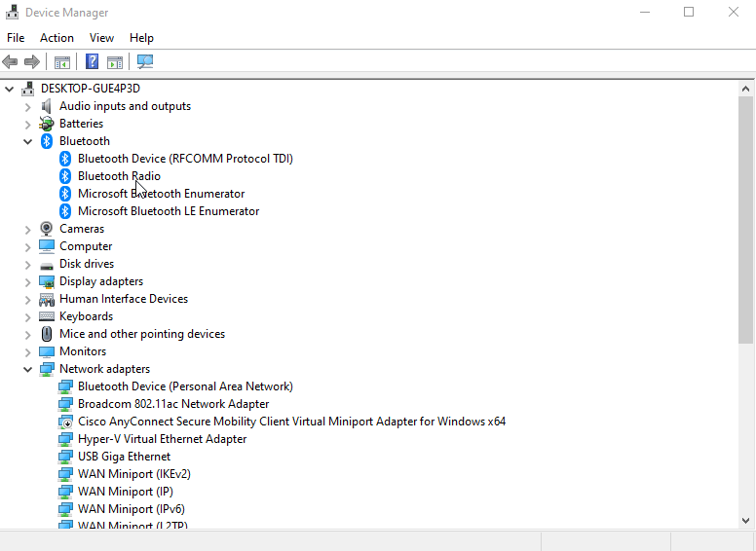
Task: Open the File menu
Action: coord(16,38)
